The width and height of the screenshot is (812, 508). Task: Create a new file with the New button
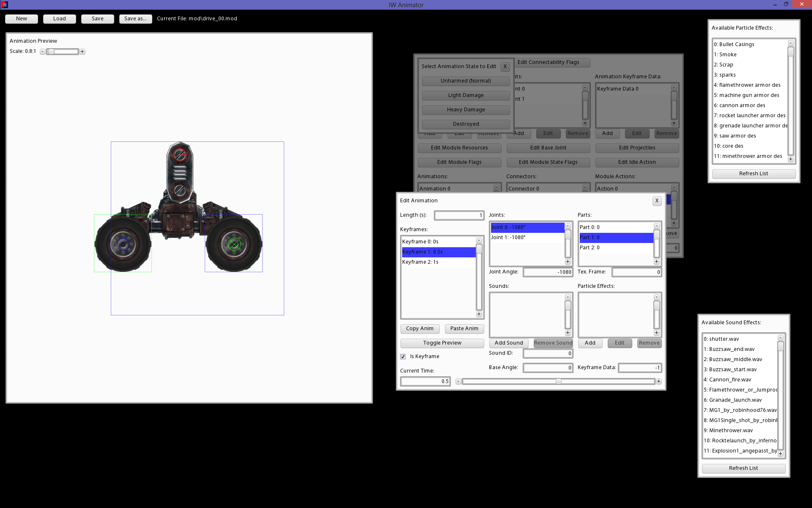(x=21, y=19)
